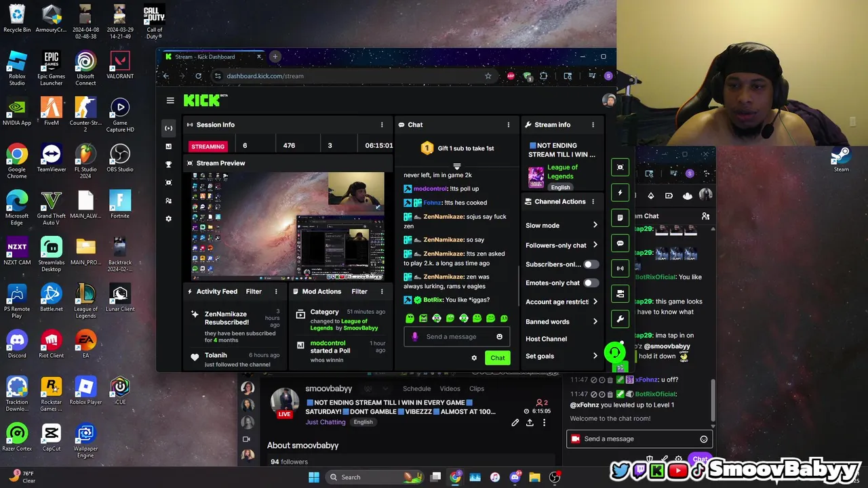Image resolution: width=868 pixels, height=488 pixels.
Task: Collapse the pinned gift sub banner handle
Action: pyautogui.click(x=456, y=166)
